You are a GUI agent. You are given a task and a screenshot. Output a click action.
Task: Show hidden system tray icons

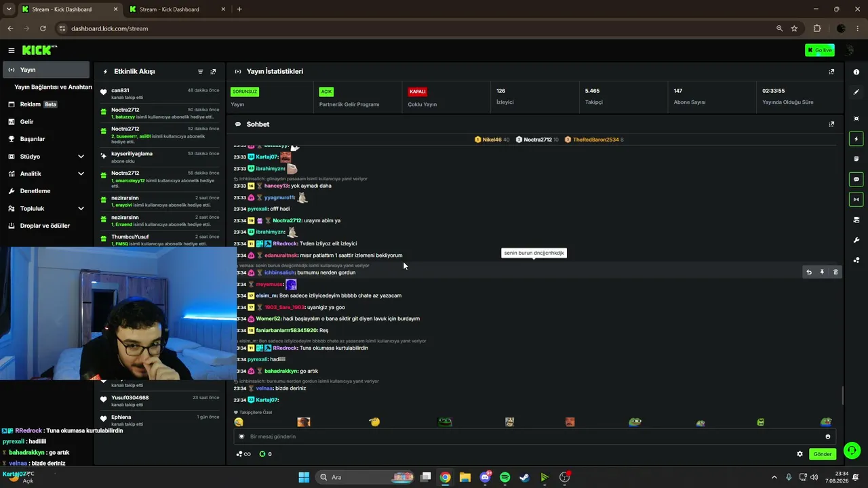[x=774, y=477]
